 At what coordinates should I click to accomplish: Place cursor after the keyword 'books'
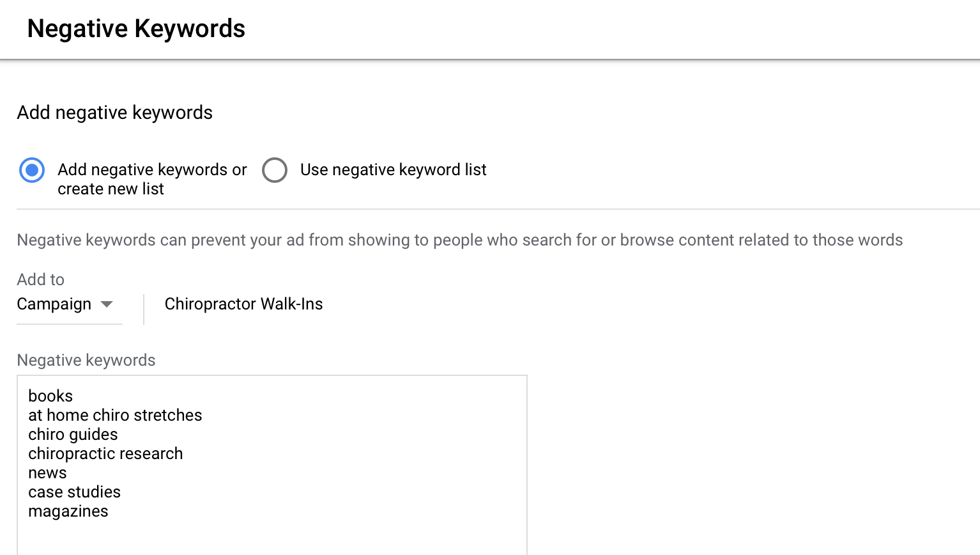(x=73, y=396)
